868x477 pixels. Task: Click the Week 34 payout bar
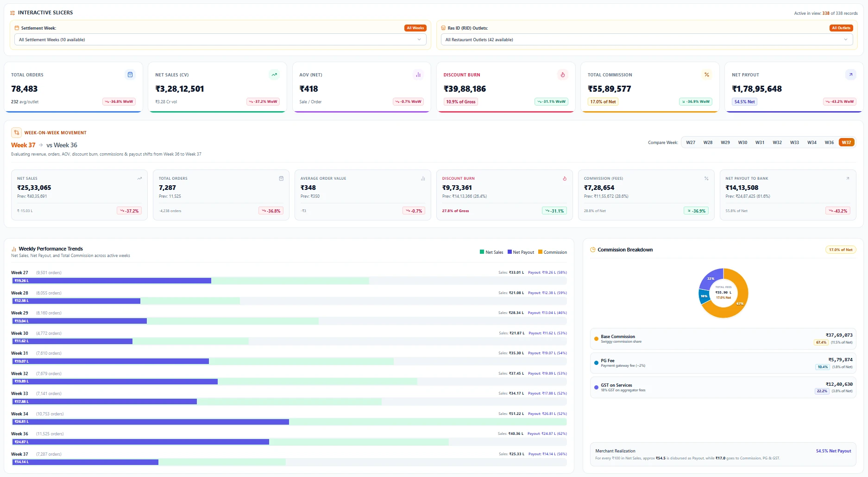pos(151,422)
